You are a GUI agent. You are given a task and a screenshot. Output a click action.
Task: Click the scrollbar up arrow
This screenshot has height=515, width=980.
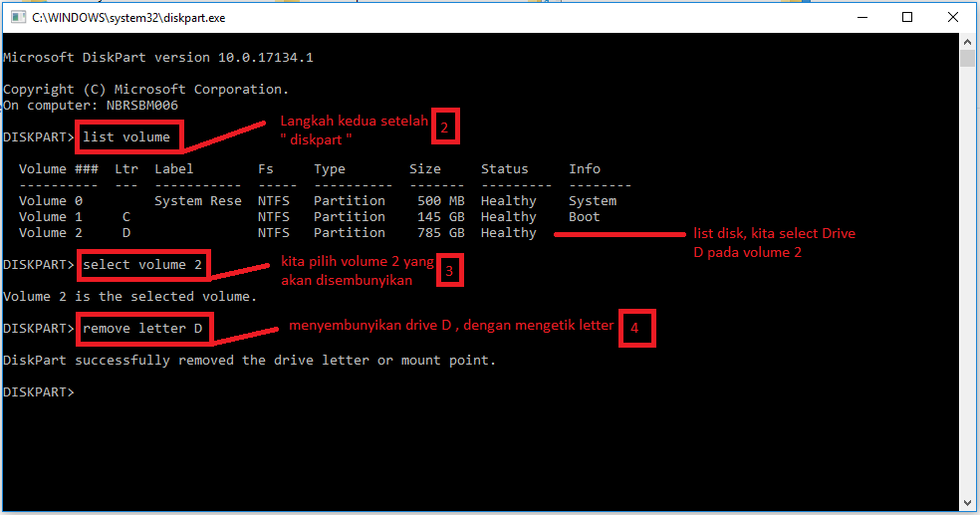tap(967, 42)
